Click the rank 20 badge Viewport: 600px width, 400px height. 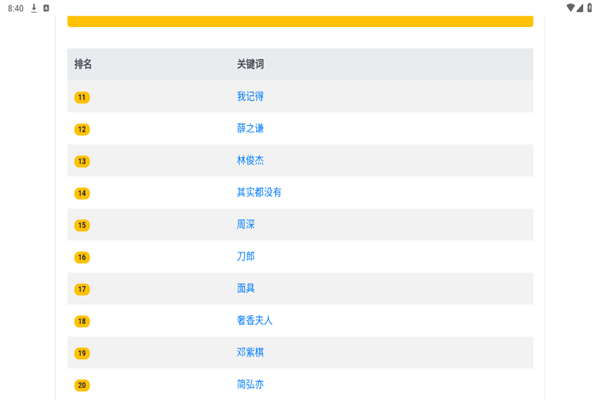(x=82, y=385)
